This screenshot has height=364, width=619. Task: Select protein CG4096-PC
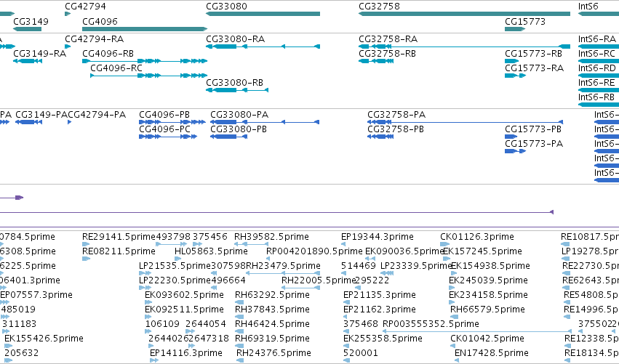[168, 137]
